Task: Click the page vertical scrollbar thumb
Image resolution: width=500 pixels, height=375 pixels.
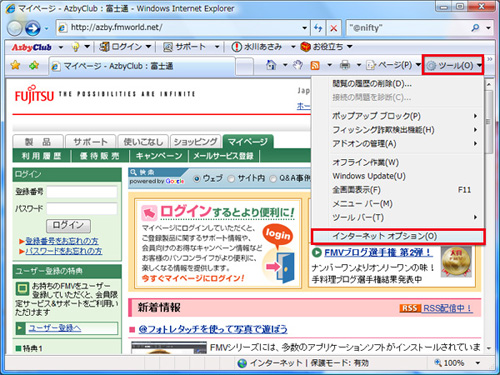Action: (x=488, y=122)
